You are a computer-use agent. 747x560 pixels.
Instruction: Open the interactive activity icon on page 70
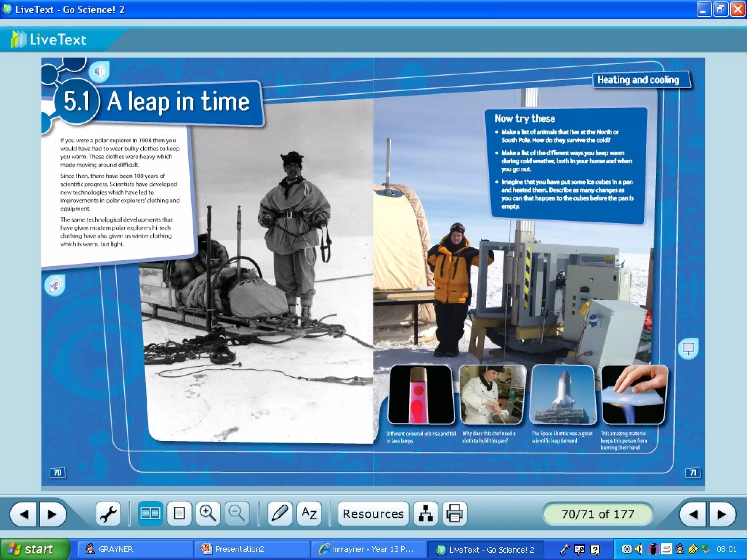pyautogui.click(x=55, y=285)
